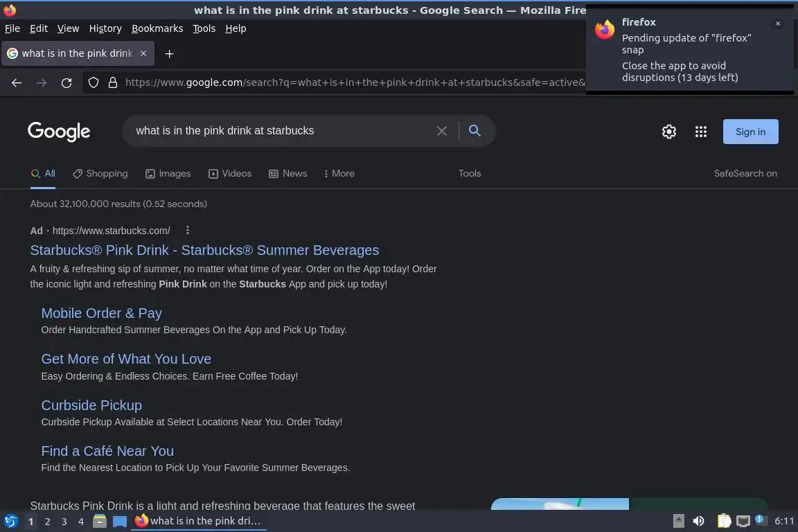Switch to the Shopping results tab
Screen dimensions: 798x532
click(100, 174)
